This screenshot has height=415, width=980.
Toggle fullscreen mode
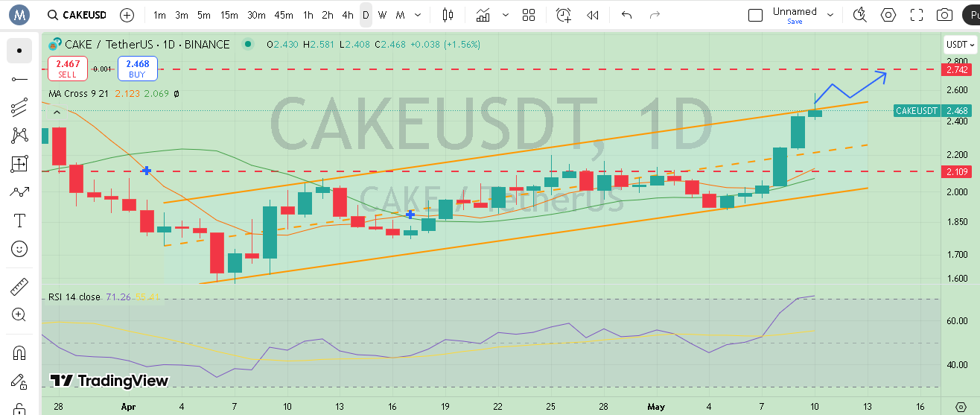click(x=917, y=15)
